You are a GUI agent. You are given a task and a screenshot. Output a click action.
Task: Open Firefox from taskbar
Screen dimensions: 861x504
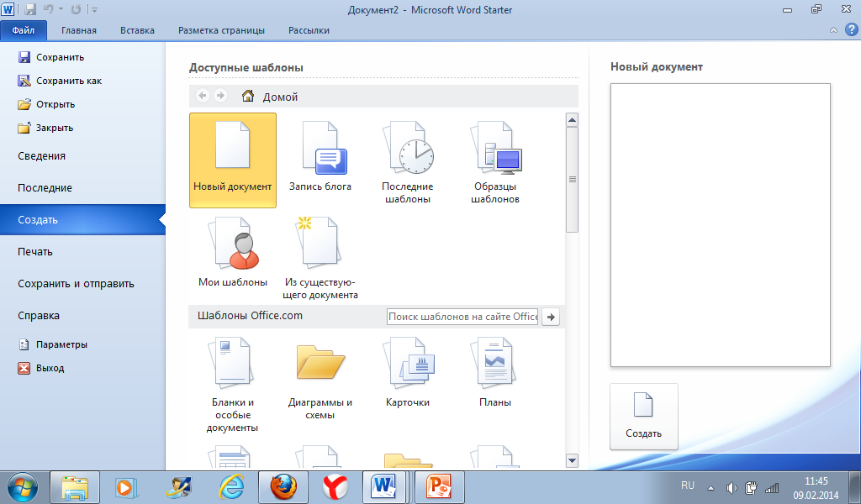pos(284,487)
